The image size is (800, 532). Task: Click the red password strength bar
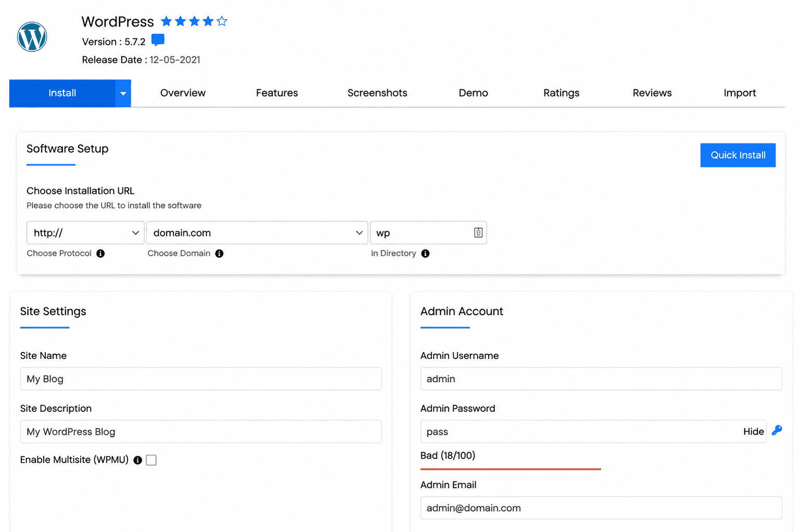pyautogui.click(x=511, y=469)
